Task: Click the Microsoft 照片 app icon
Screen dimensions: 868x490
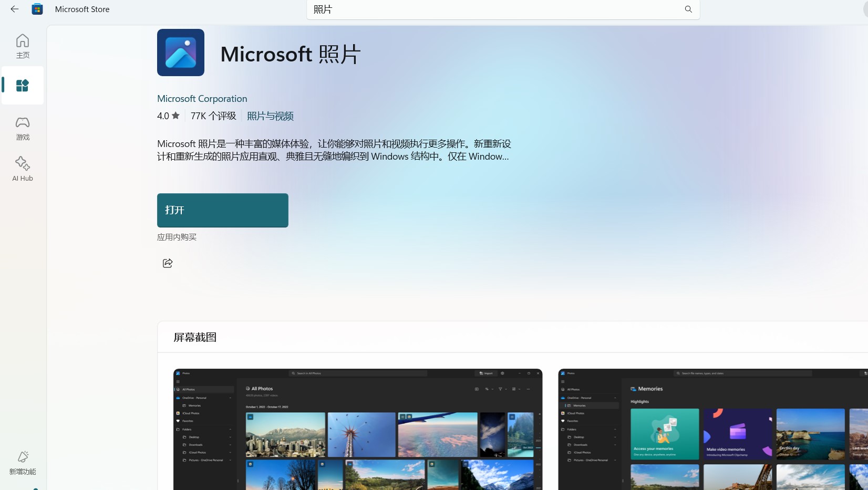Action: point(181,53)
